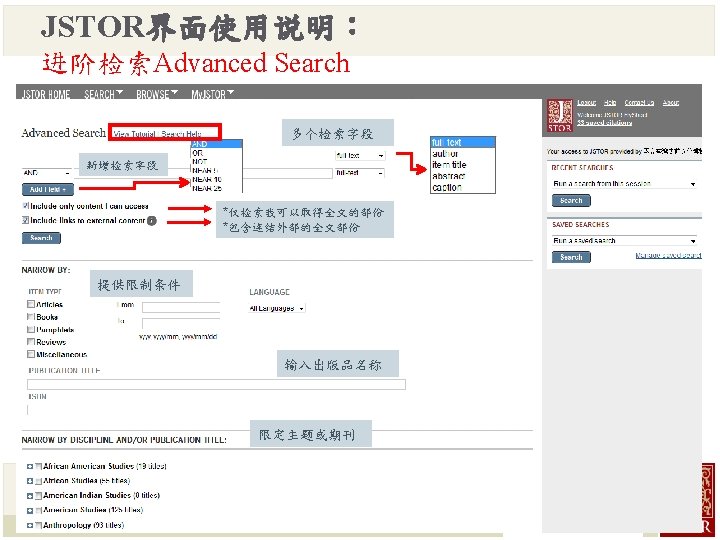The image size is (720, 540).
Task: Open the BROWSE menu
Action: (157, 95)
